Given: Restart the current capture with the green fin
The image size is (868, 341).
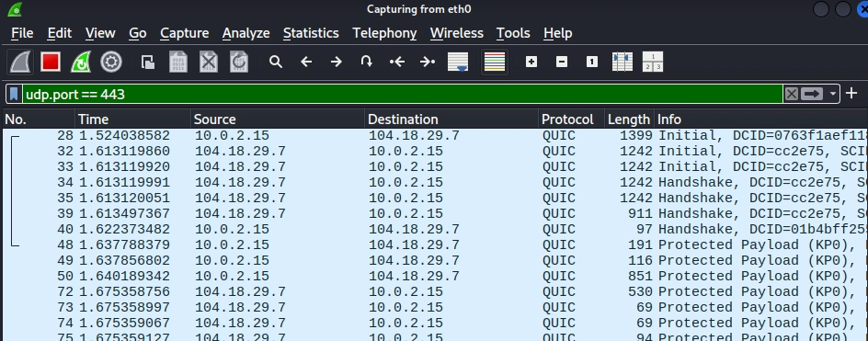Looking at the screenshot, I should point(81,62).
